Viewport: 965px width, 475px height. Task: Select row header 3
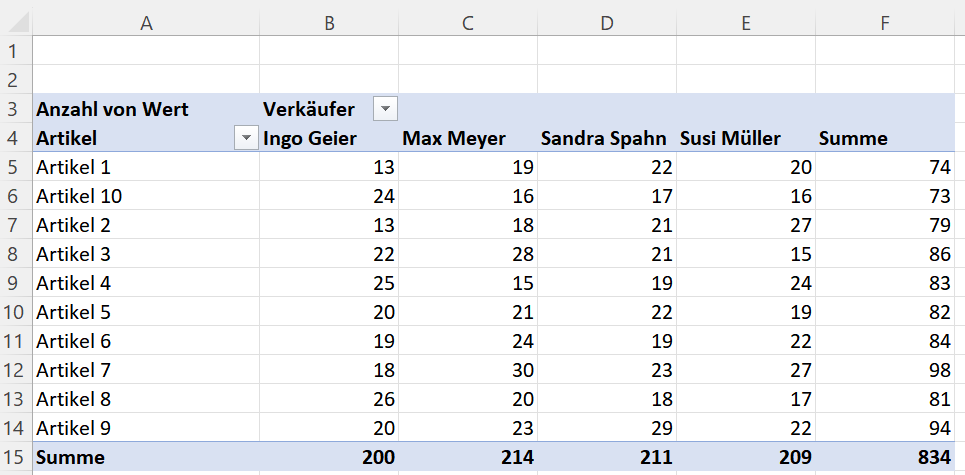(16, 110)
